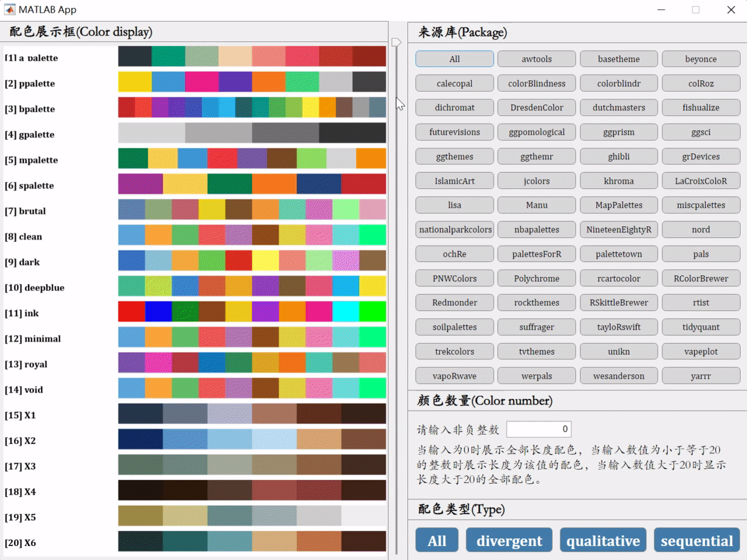The width and height of the screenshot is (747, 560).
Task: Click the X6 palette color strip
Action: (252, 541)
